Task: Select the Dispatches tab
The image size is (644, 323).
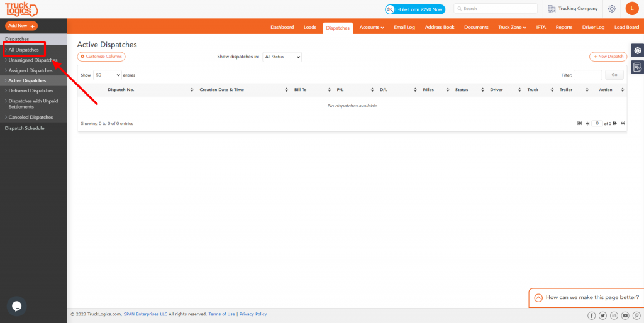Action: coord(338,28)
